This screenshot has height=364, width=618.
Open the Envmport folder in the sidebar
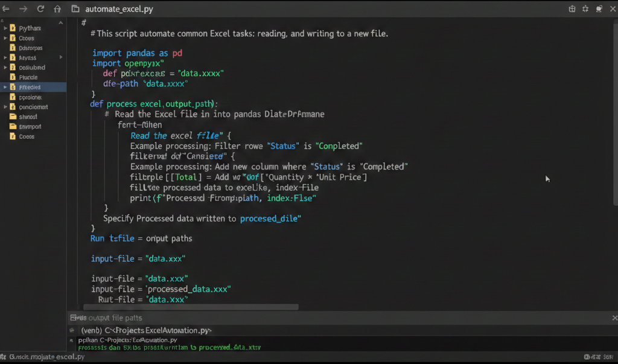(27, 126)
